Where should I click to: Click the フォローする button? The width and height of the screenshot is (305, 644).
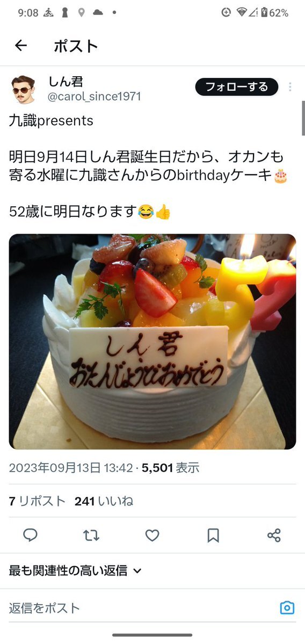(x=236, y=87)
